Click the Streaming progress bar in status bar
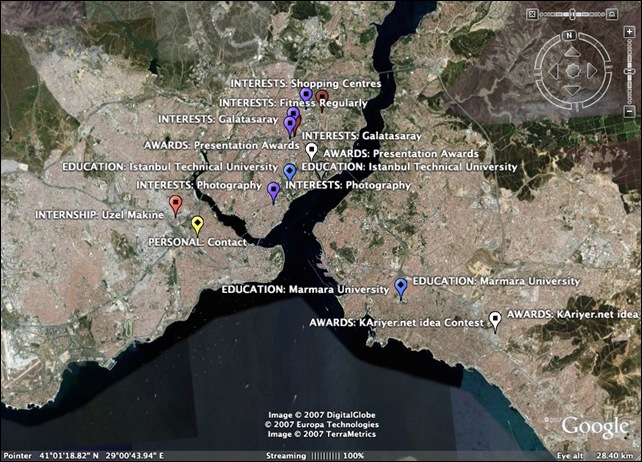Screen dimensions: 642x462 [326, 456]
